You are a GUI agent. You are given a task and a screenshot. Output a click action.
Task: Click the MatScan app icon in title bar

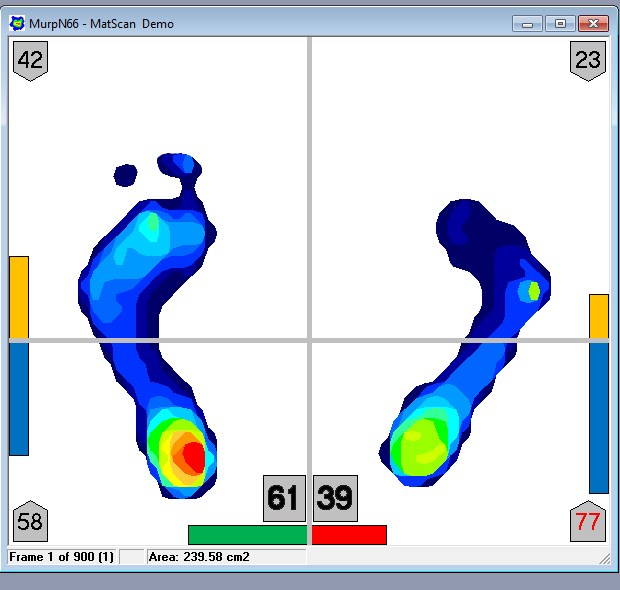17,24
